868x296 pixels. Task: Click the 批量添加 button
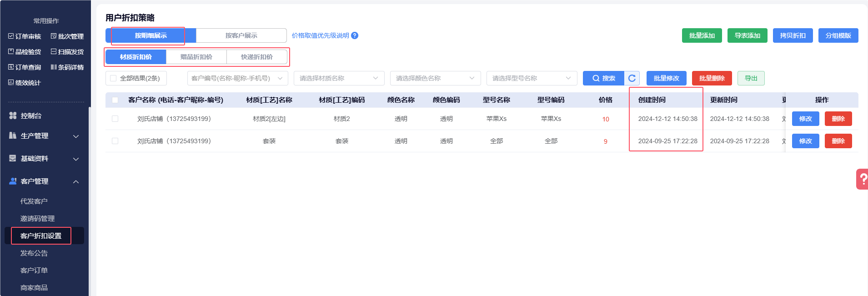pos(702,35)
